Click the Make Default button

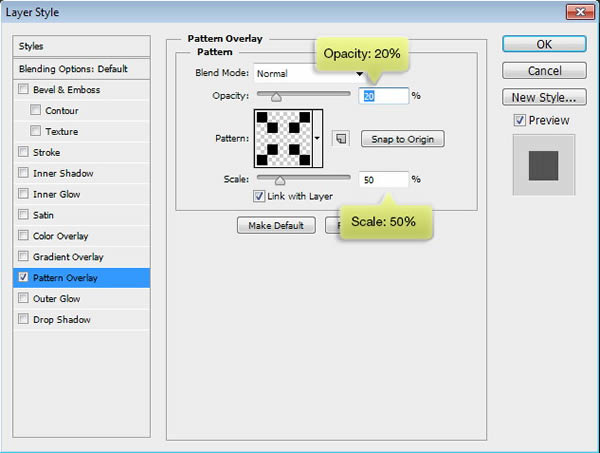coord(276,225)
